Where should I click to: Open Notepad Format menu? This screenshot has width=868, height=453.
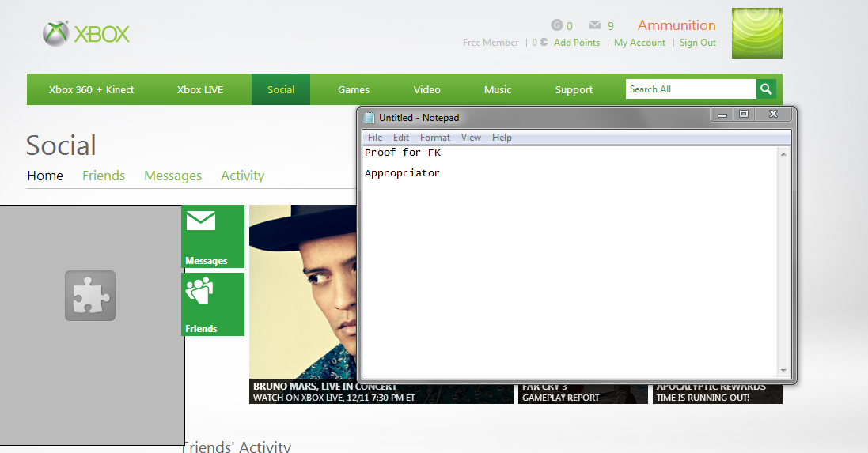point(435,138)
